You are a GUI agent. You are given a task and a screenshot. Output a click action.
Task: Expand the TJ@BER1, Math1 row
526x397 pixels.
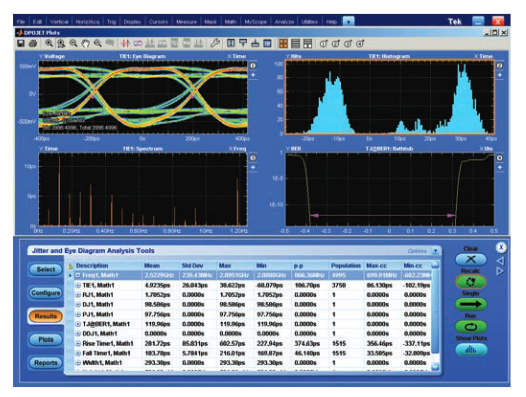(78, 324)
